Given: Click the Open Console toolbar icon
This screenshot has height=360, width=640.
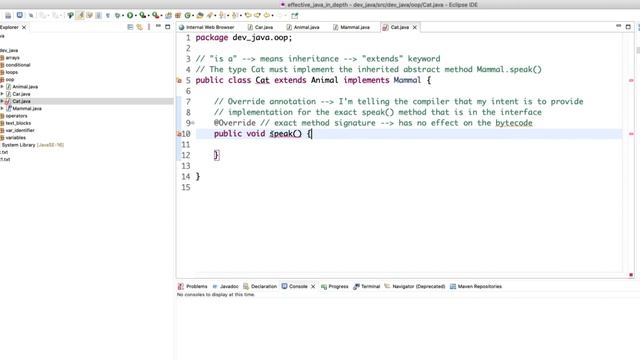Looking at the screenshot, I should click(20, 15).
